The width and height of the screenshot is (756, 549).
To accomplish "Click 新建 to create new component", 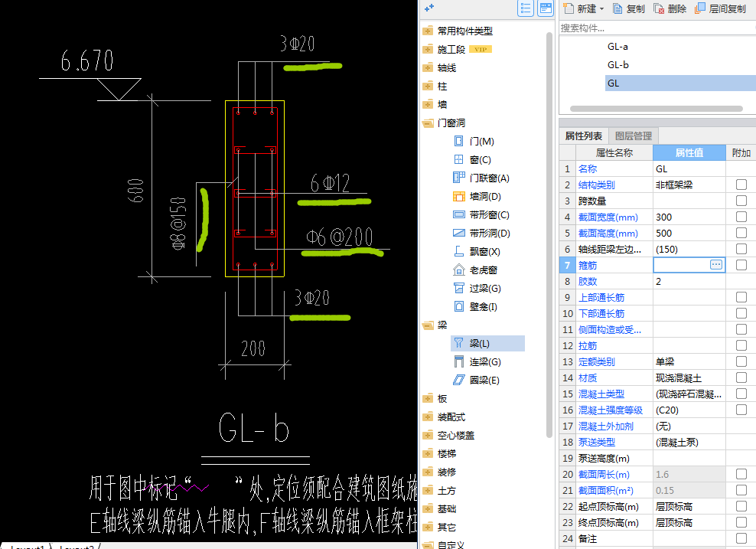I will tap(580, 8).
